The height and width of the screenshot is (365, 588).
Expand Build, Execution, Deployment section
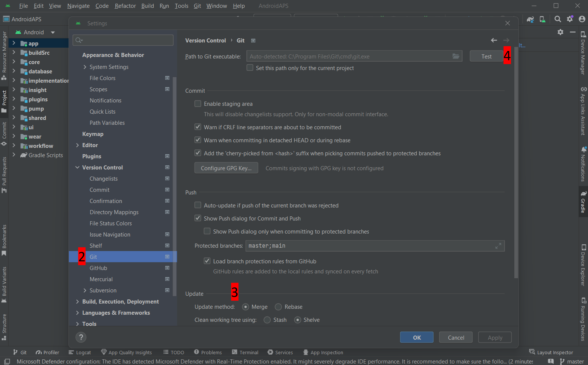coord(77,301)
